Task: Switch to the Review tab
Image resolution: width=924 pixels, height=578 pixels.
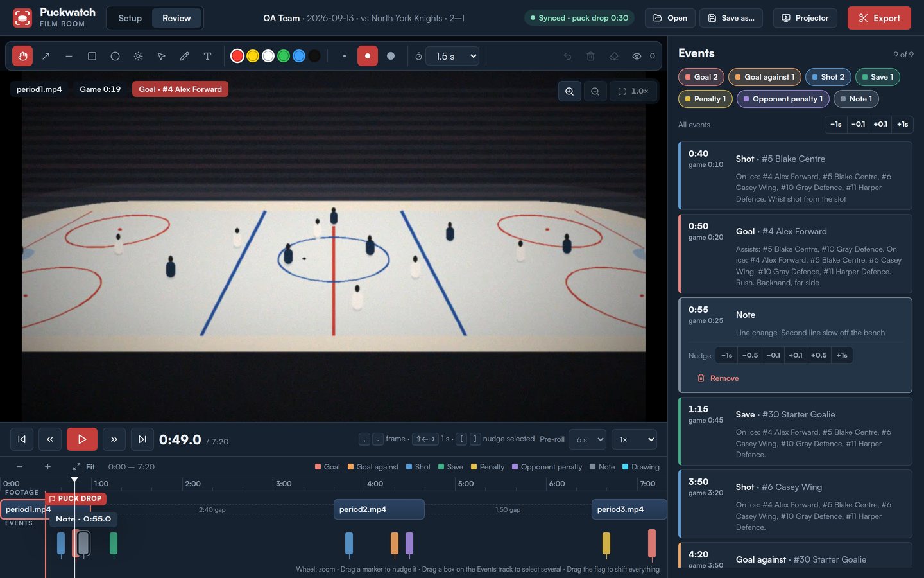Action: click(x=176, y=18)
